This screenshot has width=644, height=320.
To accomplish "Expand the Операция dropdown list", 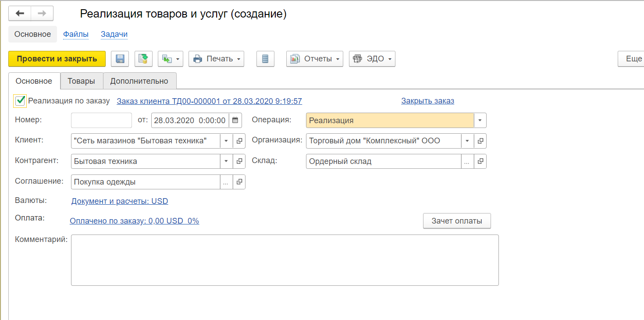I will pyautogui.click(x=480, y=120).
